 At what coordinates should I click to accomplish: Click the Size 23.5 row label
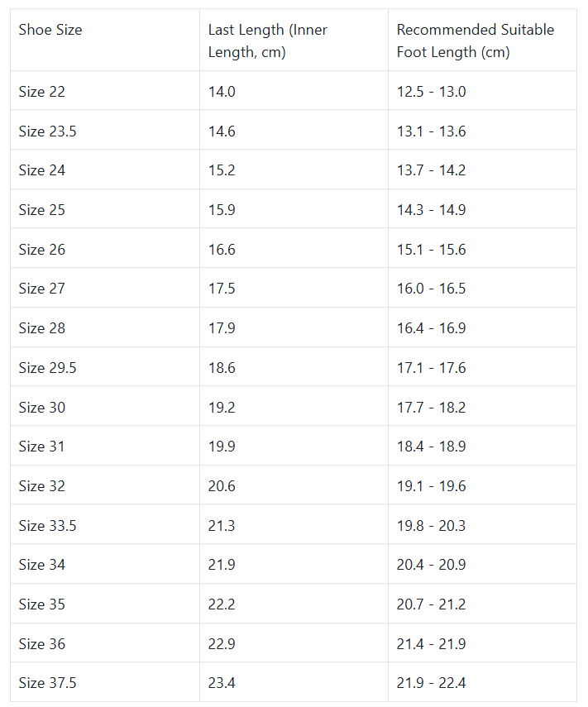tap(47, 131)
